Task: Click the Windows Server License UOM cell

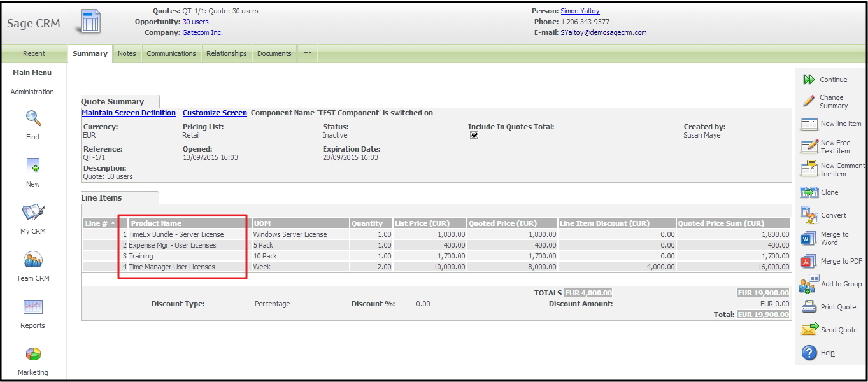Action: [x=301, y=234]
